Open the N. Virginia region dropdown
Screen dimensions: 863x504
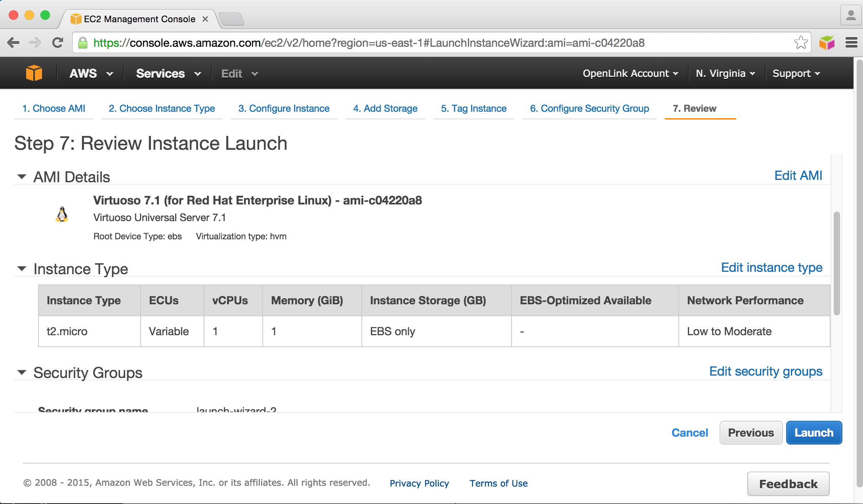(725, 74)
